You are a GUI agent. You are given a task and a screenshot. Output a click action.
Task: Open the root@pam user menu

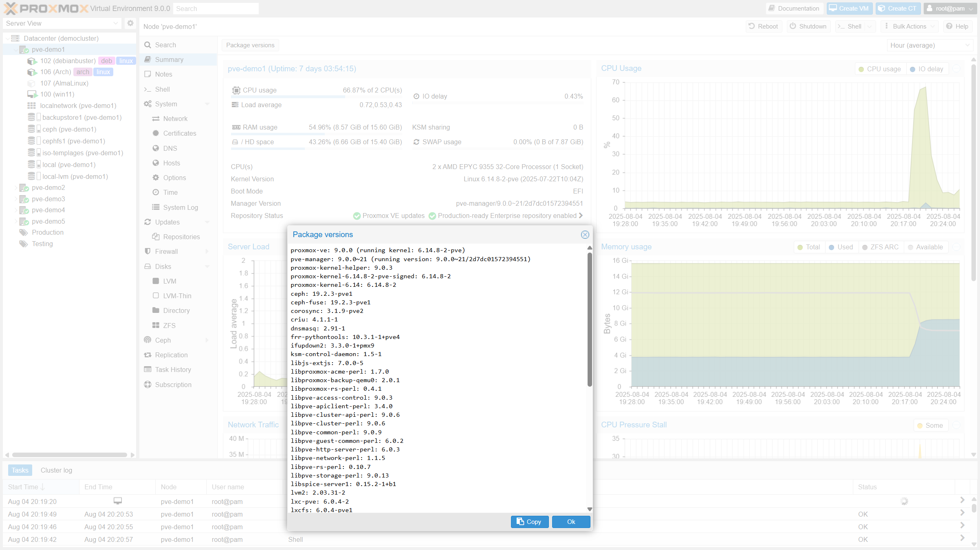[949, 8]
